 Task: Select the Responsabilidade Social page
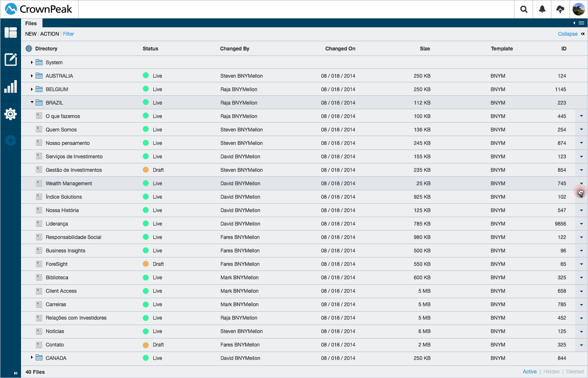(x=73, y=237)
